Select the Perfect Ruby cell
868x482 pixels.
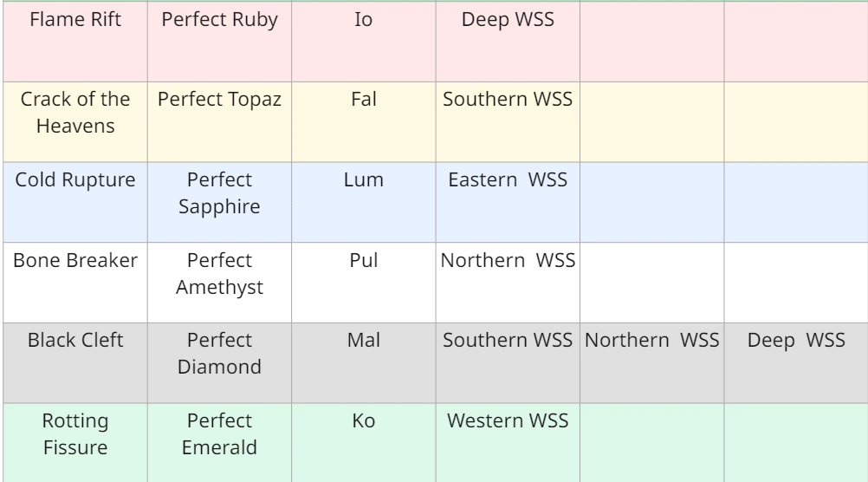pyautogui.click(x=219, y=21)
